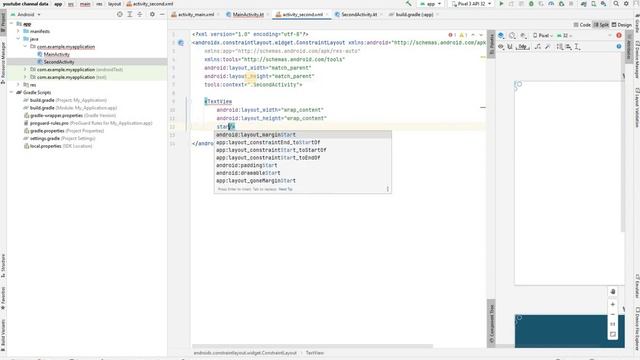Click the red error indicator in design toolbar
This screenshot has width=640, height=360.
(619, 36)
